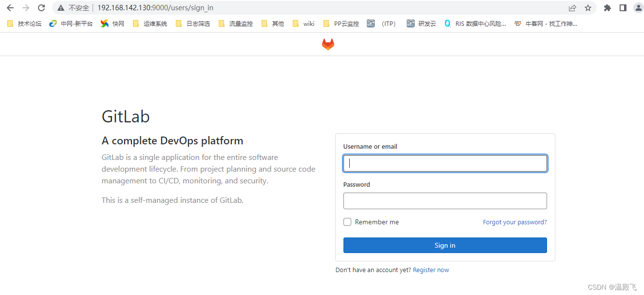Click the Register now link
The height and width of the screenshot is (295, 644).
pos(431,270)
